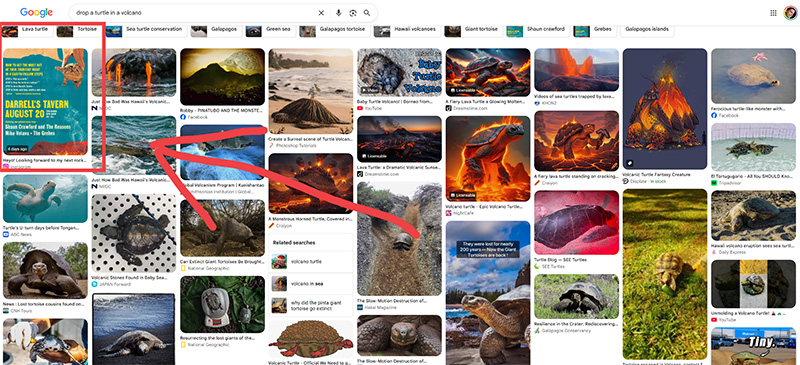Open the Pinatubo volcano Facebook image
Image resolution: width=800 pixels, height=365 pixels.
(x=222, y=77)
